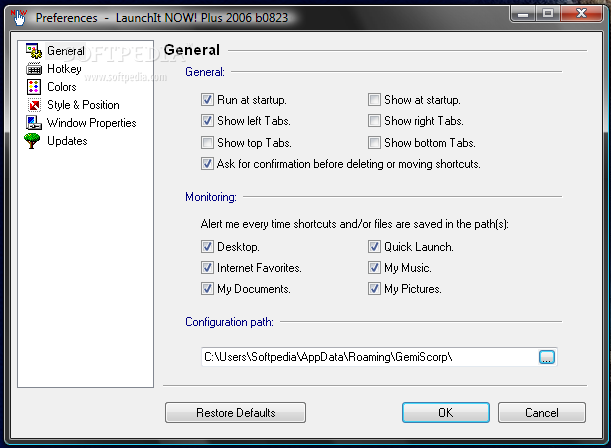Click the Cancel button
This screenshot has width=611, height=448.
[x=542, y=413]
